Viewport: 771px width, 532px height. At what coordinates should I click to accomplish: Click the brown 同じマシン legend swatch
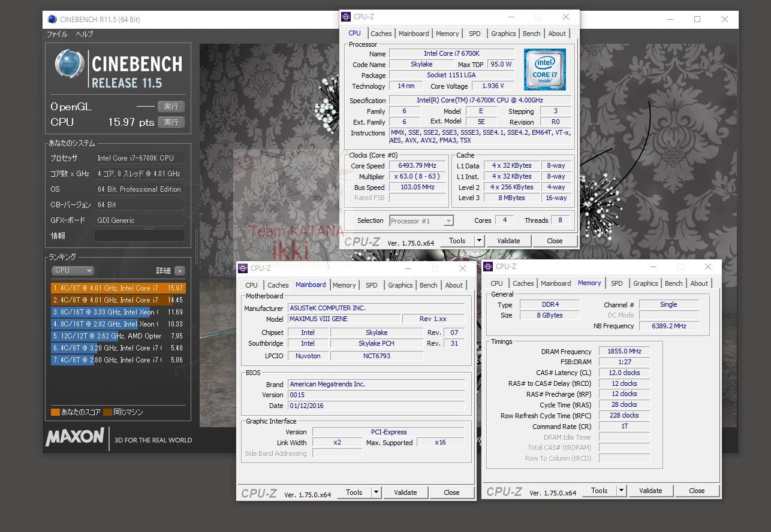point(108,412)
